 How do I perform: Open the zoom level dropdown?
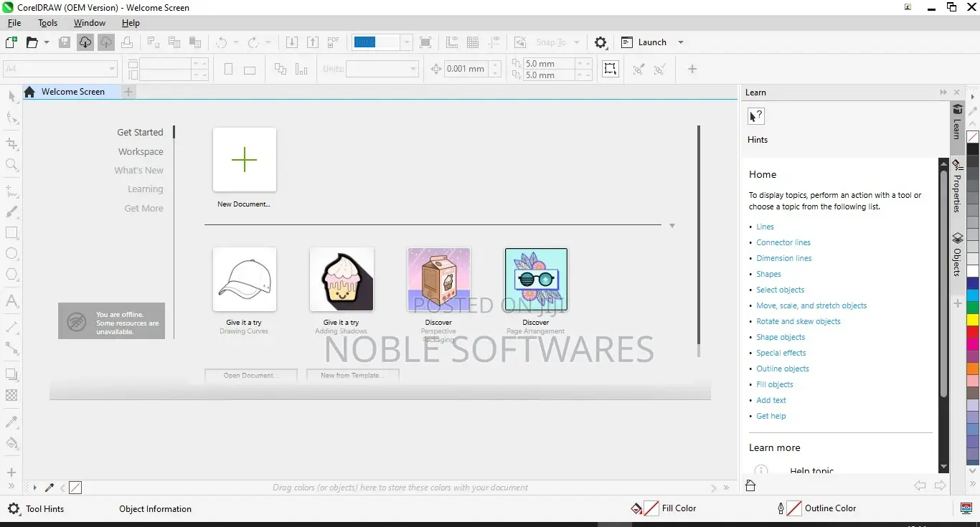407,42
